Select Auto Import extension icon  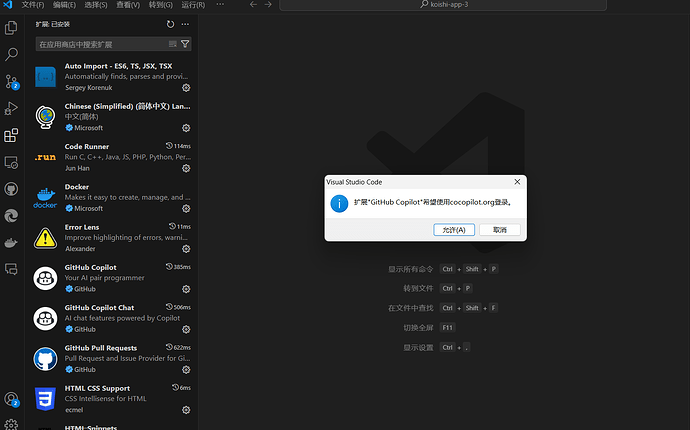coord(45,77)
